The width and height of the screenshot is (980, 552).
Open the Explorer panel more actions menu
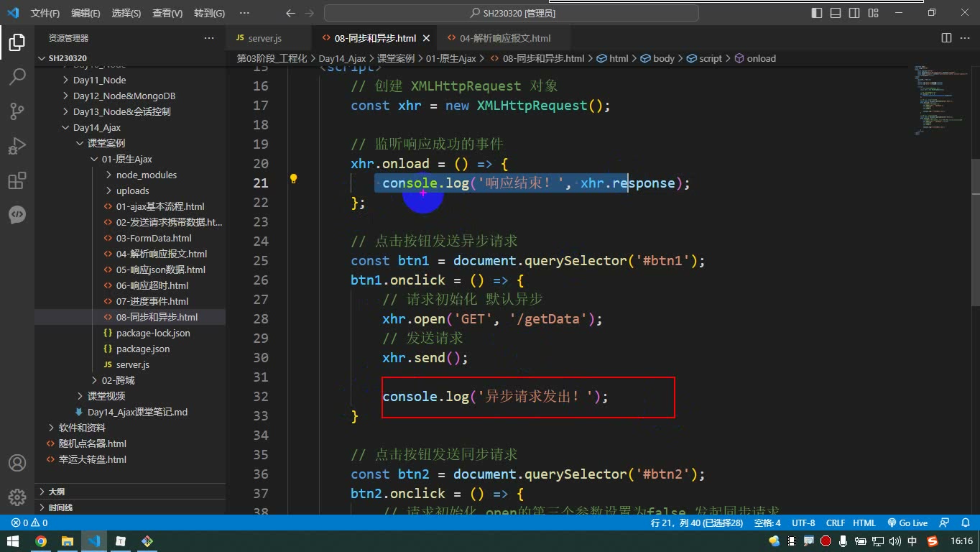tap(209, 38)
